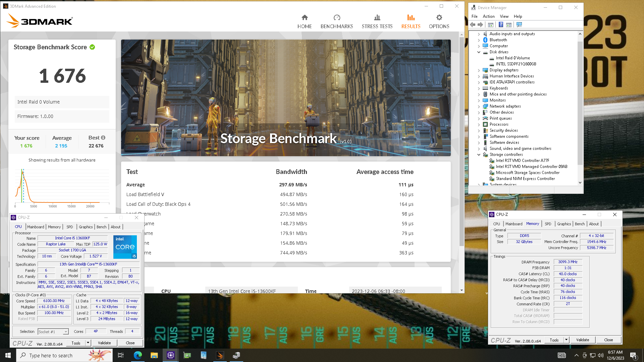Open the Action menu in Device Manager
644x362 pixels.
click(x=489, y=16)
